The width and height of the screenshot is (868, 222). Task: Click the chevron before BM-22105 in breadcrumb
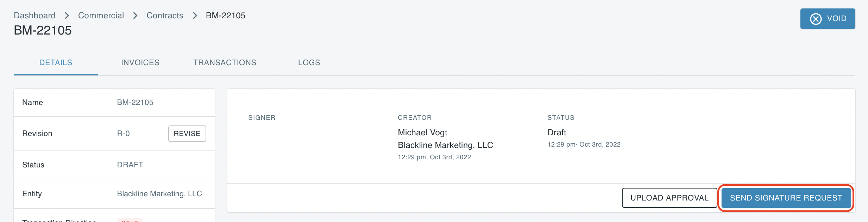coord(195,16)
